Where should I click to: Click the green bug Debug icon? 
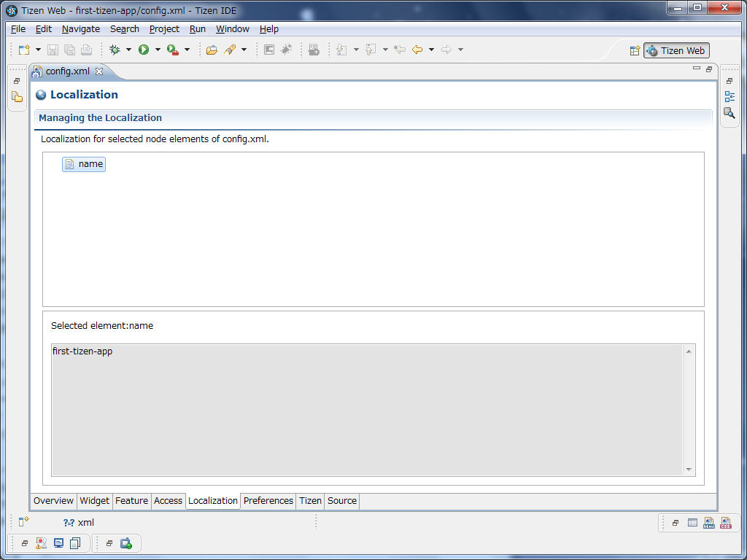click(115, 50)
